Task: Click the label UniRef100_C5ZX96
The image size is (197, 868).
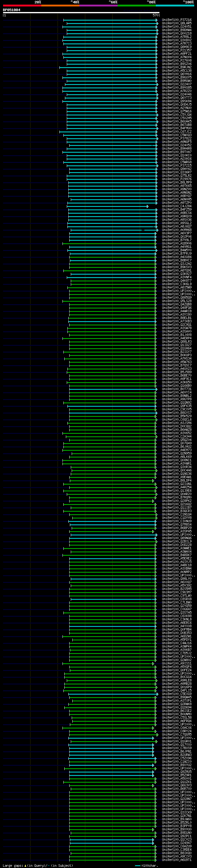Action: tap(177, 758)
